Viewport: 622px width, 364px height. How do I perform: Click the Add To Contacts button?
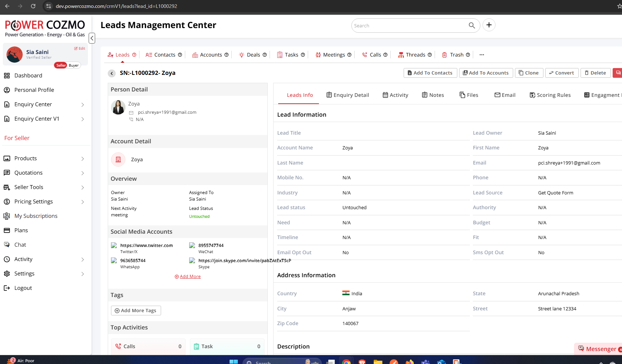pos(430,73)
